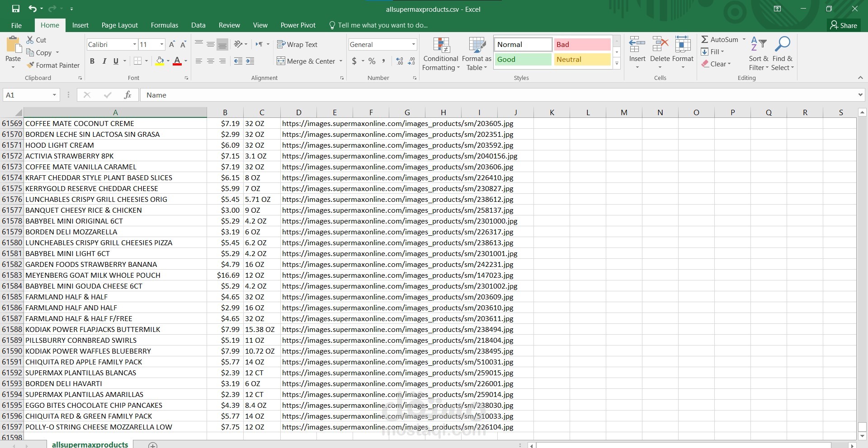The image size is (868, 448).
Task: Open Find & Select magnifier
Action: click(x=782, y=54)
